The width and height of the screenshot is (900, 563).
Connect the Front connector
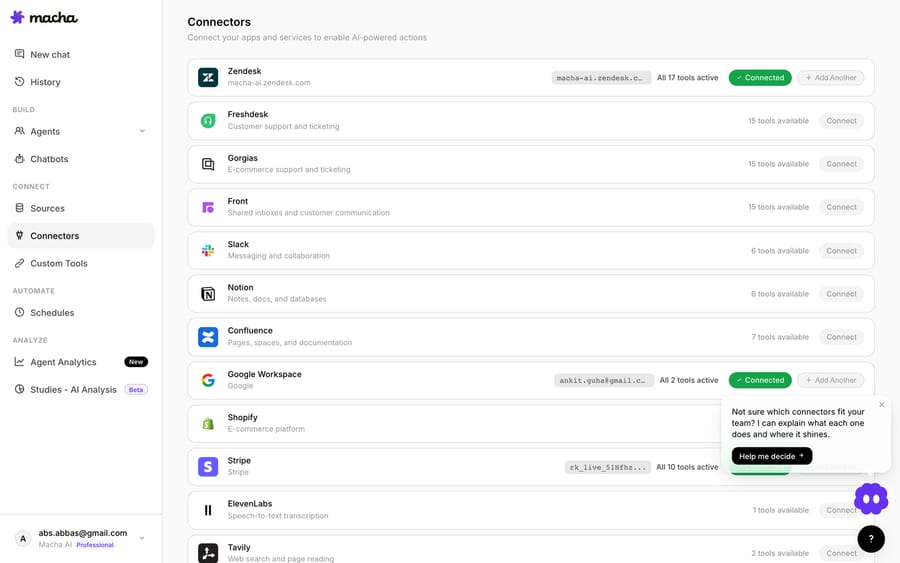(x=841, y=207)
